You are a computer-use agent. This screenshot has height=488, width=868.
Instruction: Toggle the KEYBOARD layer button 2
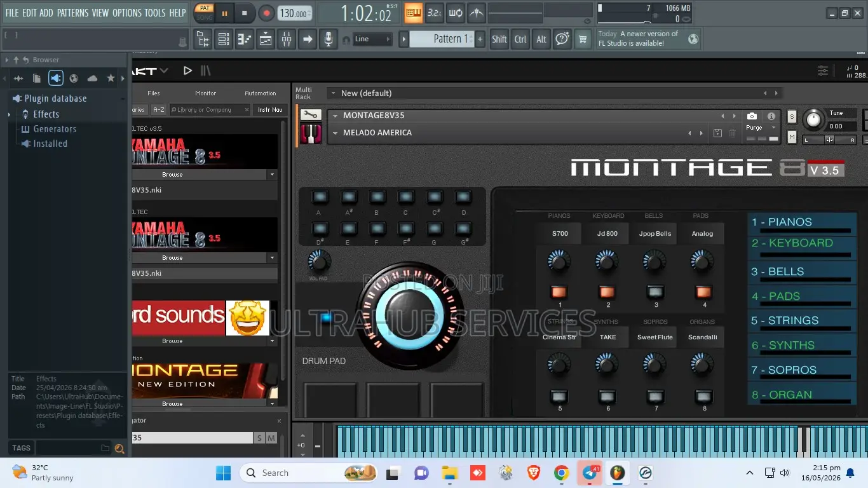point(607,292)
